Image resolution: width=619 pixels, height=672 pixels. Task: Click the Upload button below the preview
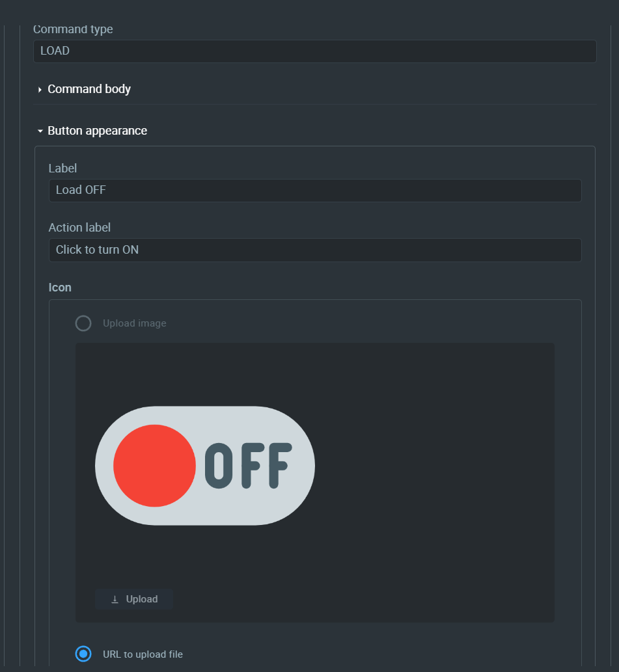(133, 598)
